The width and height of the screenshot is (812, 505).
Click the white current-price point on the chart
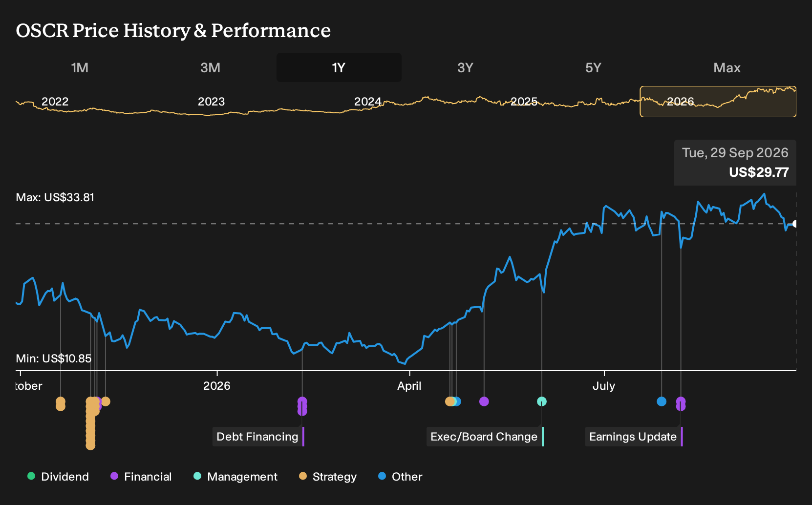[795, 224]
